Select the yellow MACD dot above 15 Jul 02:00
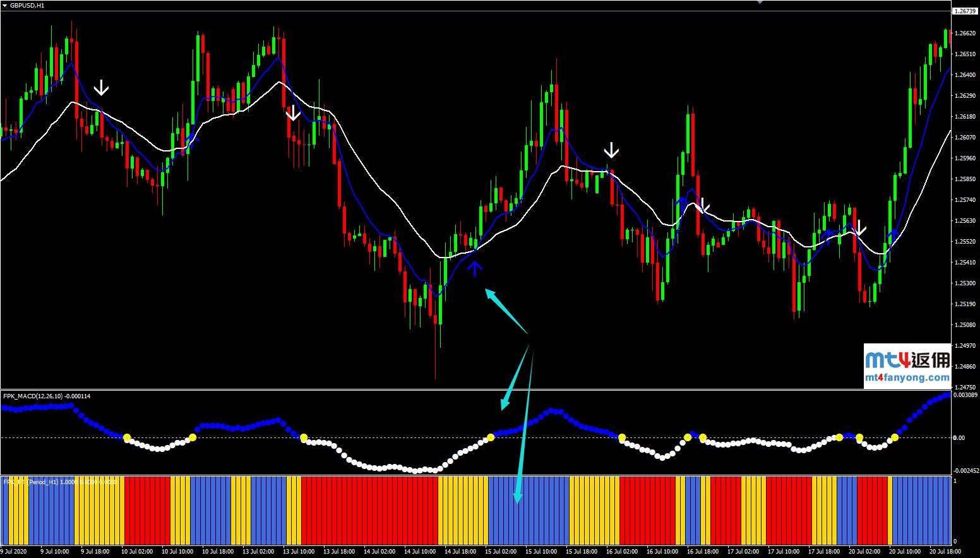This screenshot has height=558, width=980. point(491,437)
